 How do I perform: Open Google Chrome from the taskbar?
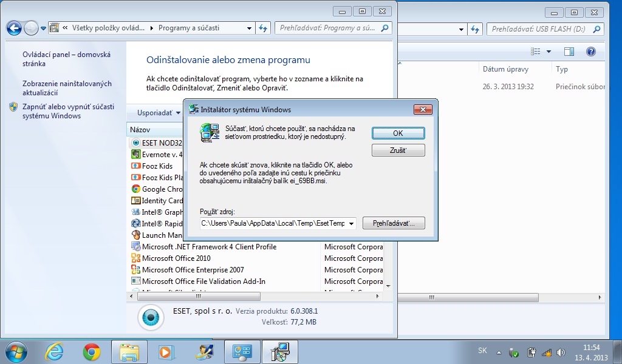point(92,351)
